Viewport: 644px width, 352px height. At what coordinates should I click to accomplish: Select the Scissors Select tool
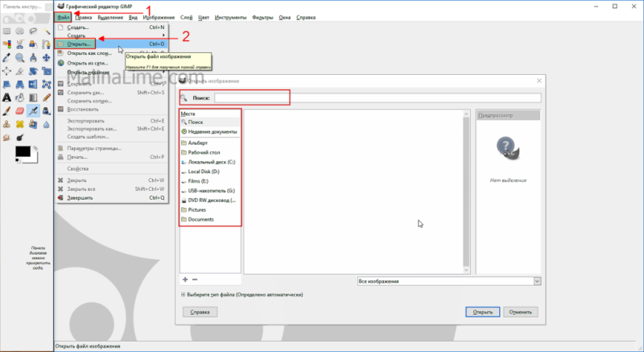click(x=19, y=44)
